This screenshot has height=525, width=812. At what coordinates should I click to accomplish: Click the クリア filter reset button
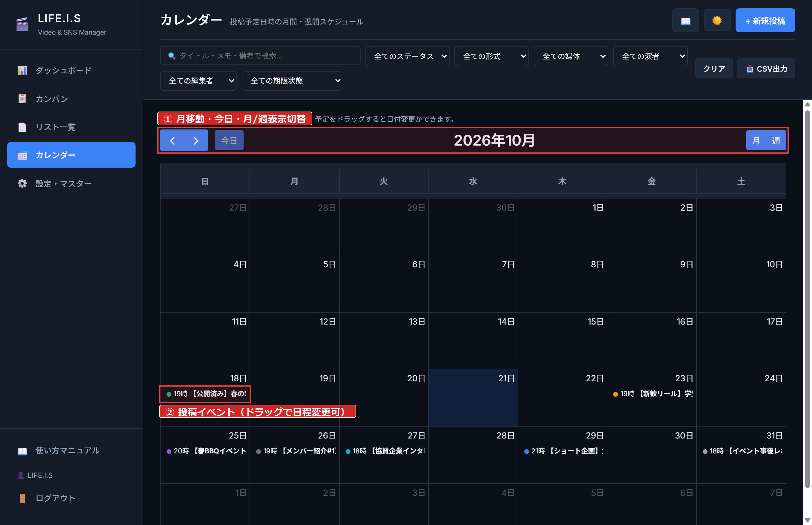714,69
